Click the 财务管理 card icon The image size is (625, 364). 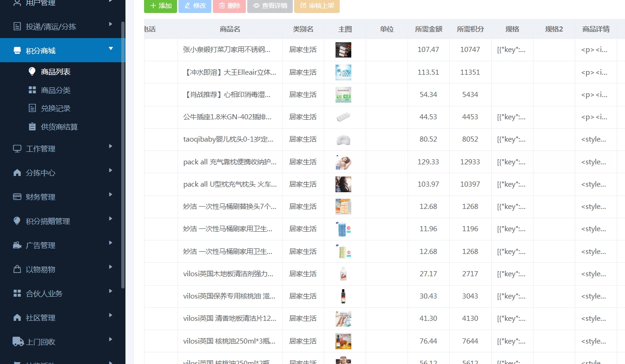pyautogui.click(x=17, y=197)
